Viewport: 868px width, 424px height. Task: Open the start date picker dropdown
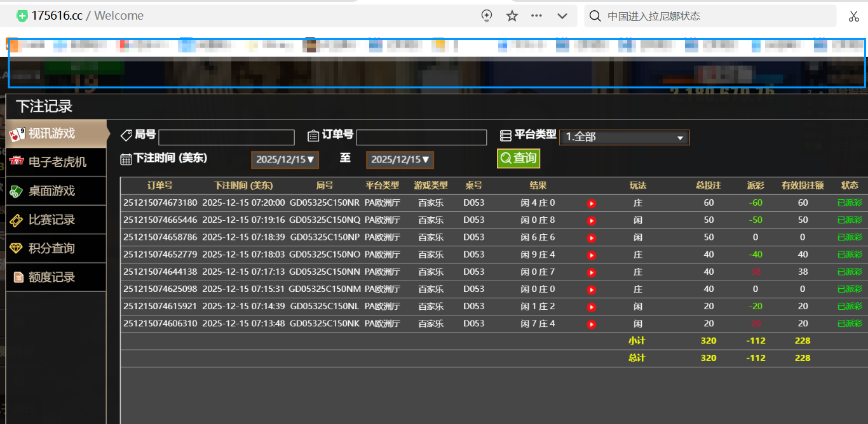[285, 160]
